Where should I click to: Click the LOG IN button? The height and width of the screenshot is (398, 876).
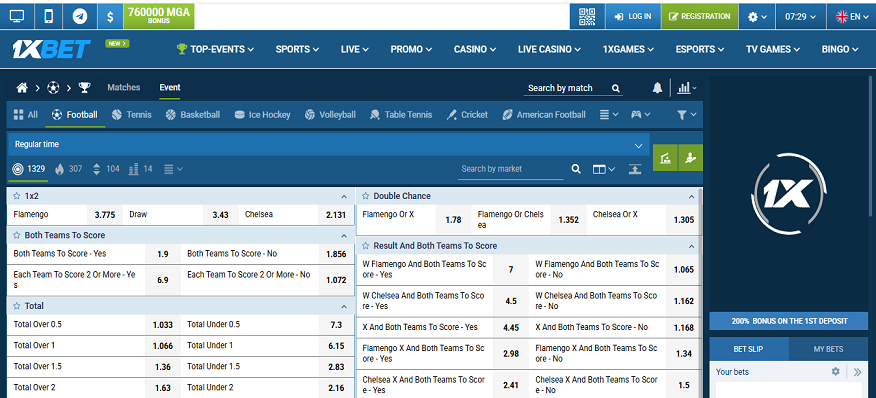point(633,17)
